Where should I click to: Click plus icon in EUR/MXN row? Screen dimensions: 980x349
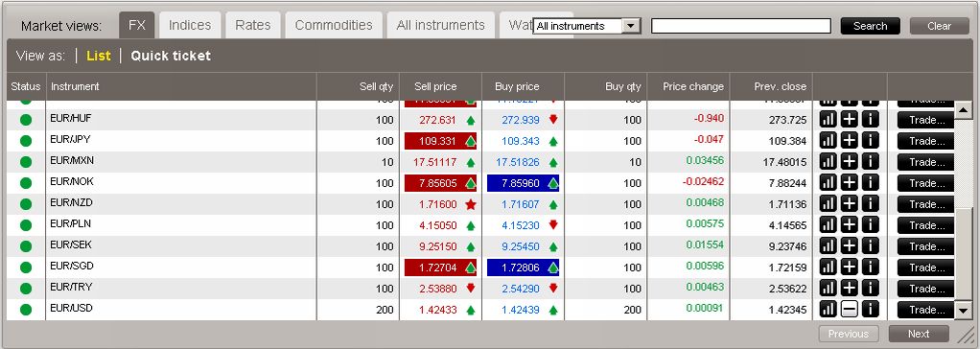(x=849, y=162)
